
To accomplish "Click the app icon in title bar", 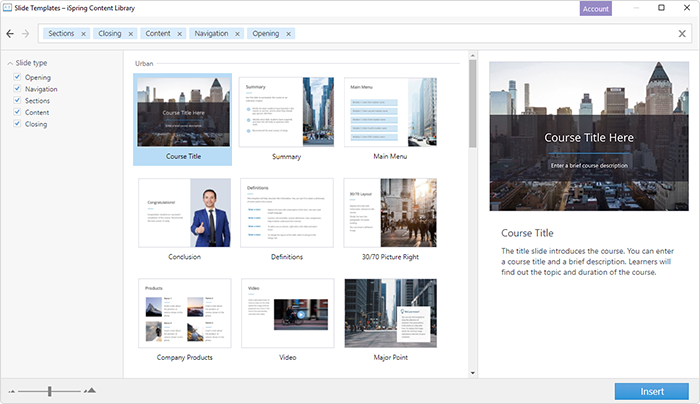I will click(x=7, y=8).
